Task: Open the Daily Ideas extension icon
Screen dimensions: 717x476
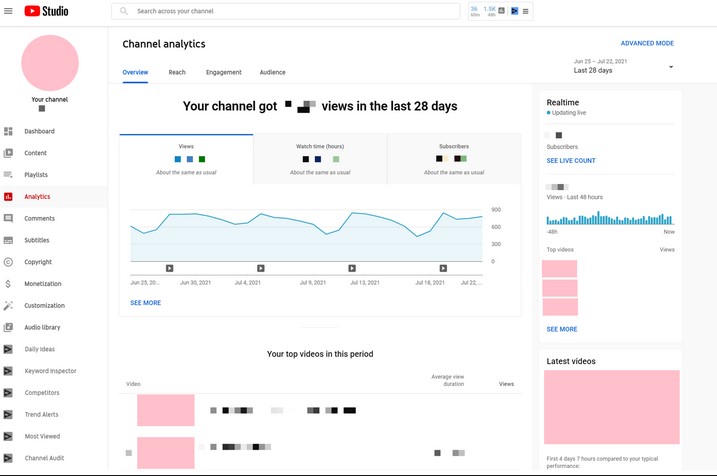Action: [x=8, y=349]
